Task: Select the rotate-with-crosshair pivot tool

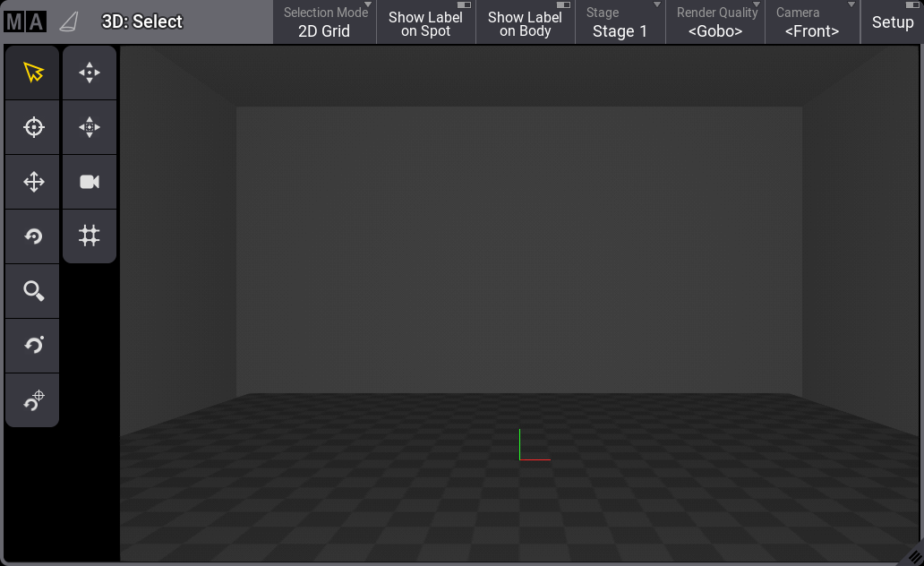Action: pyautogui.click(x=33, y=400)
